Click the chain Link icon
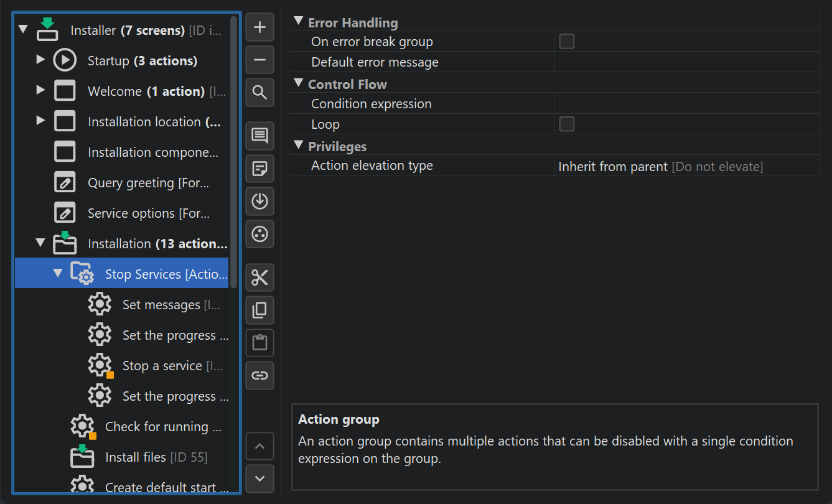 pyautogui.click(x=260, y=375)
